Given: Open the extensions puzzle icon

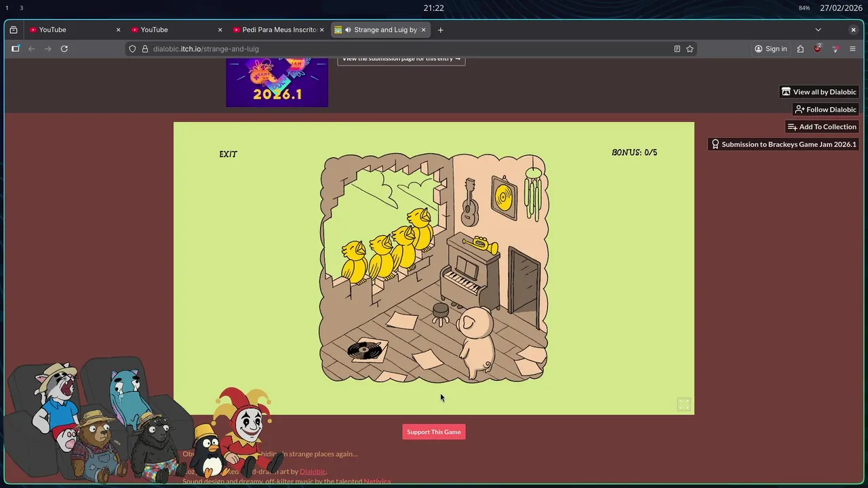Looking at the screenshot, I should (800, 49).
